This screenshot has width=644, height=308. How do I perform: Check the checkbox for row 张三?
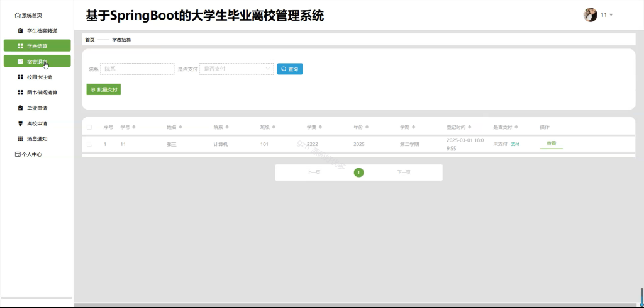tap(89, 144)
